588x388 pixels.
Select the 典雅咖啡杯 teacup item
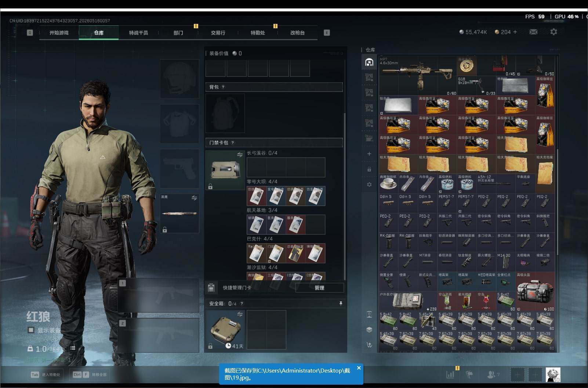pyautogui.click(x=388, y=184)
